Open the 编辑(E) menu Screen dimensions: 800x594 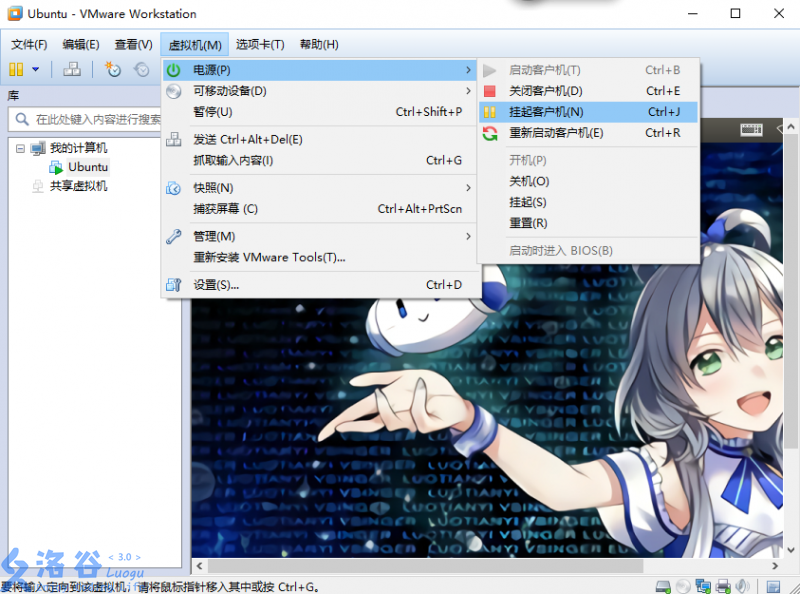(x=81, y=44)
